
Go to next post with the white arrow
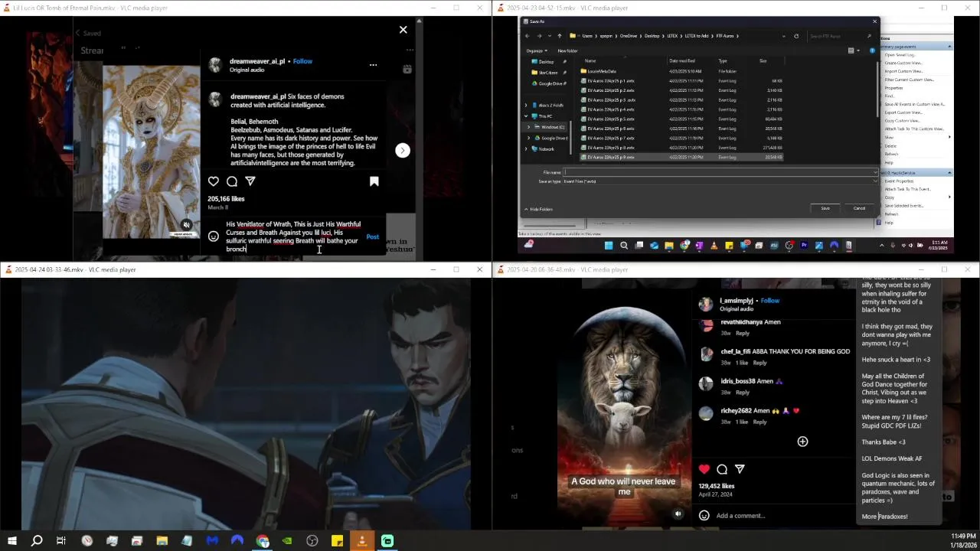(403, 150)
